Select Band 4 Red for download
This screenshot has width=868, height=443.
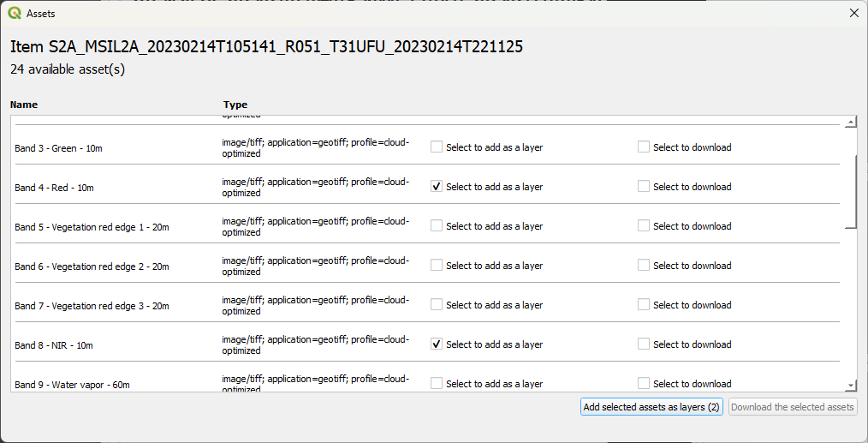pos(644,187)
